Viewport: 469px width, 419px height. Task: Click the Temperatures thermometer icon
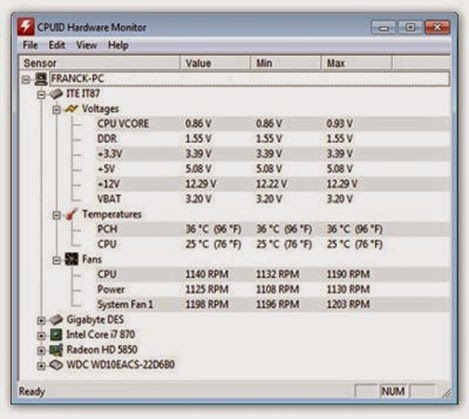point(72,214)
